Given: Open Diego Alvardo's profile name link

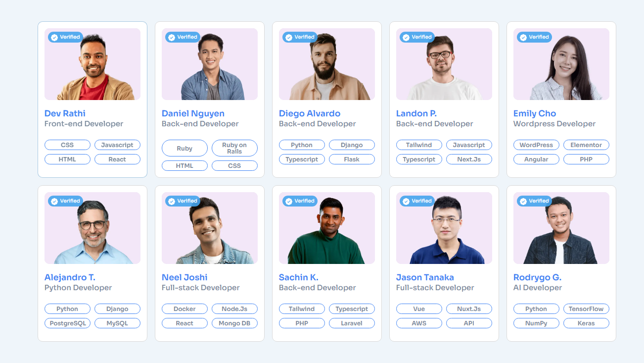Looking at the screenshot, I should [x=310, y=113].
